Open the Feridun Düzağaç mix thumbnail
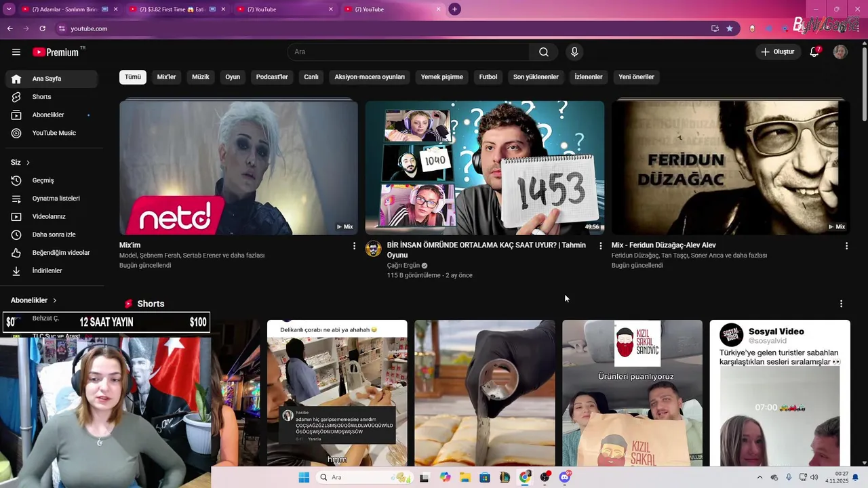Image resolution: width=868 pixels, height=488 pixels. pos(731,168)
